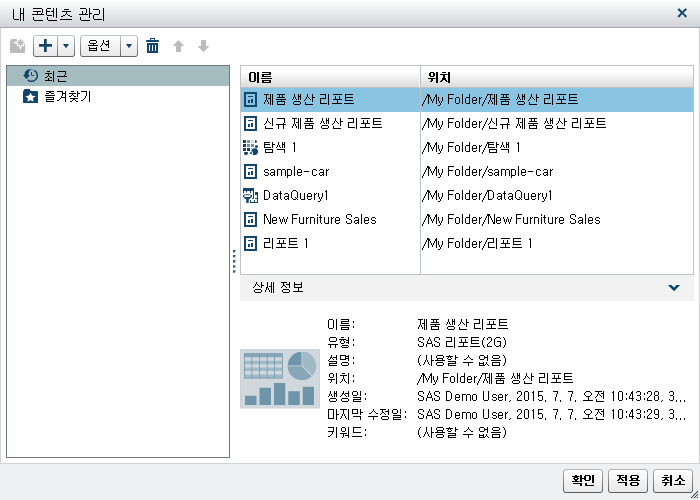
Task: Click the 탐색 1 exploration icon
Action: click(250, 147)
